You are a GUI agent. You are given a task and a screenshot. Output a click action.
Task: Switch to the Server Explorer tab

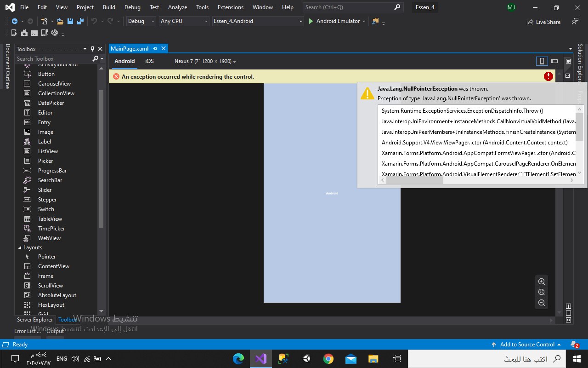(35, 320)
